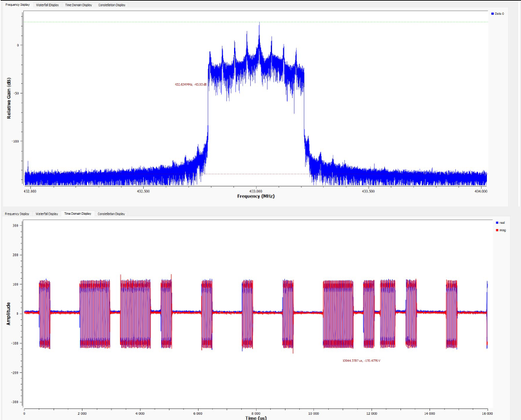Screen dimensions: 521x420
Task: Click the 432.500 frequency tick label
Action: [143, 191]
